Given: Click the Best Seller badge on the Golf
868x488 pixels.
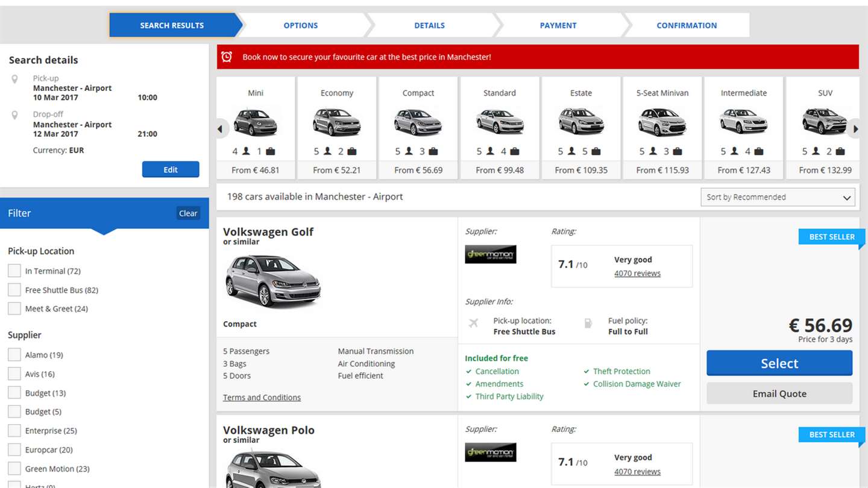Looking at the screenshot, I should [x=832, y=237].
